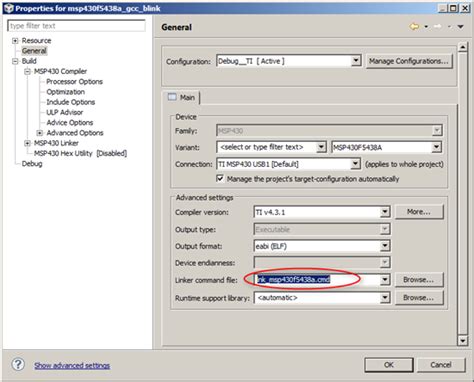474x382 pixels.
Task: Click the More... button
Action: (419, 212)
